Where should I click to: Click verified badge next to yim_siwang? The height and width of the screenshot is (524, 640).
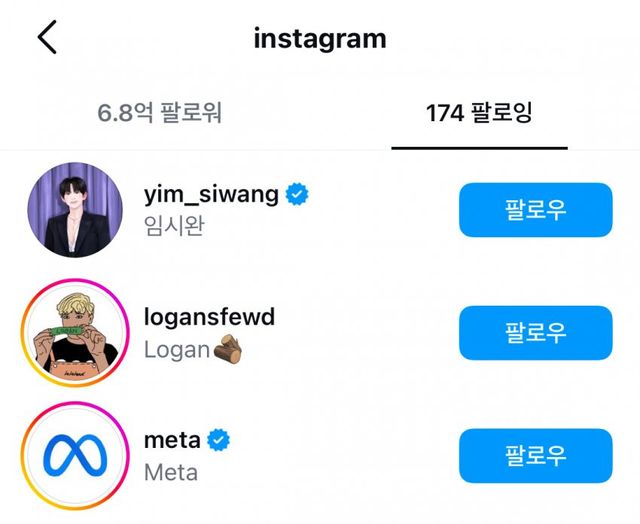click(297, 195)
